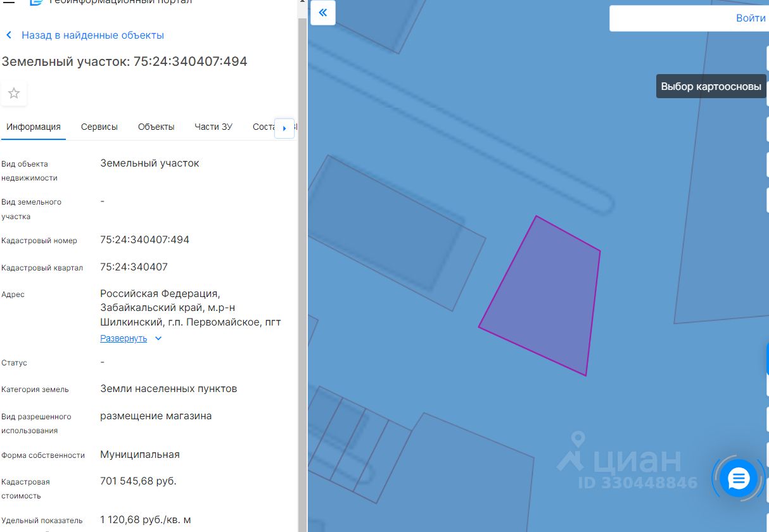Screen dimensions: 769x532
Task: Open the hamburger menu at top left
Action: 9,3
